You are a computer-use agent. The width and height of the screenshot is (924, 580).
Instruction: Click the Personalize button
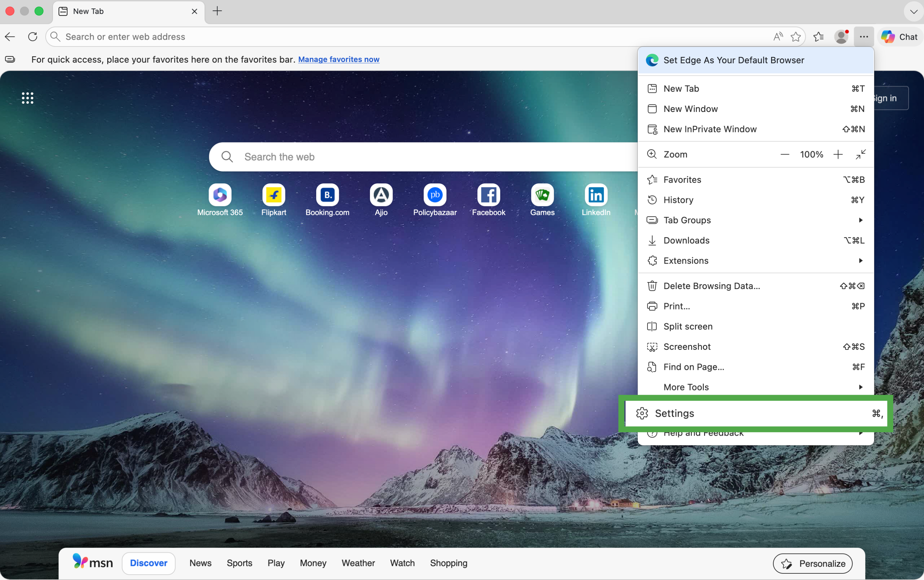tap(812, 563)
